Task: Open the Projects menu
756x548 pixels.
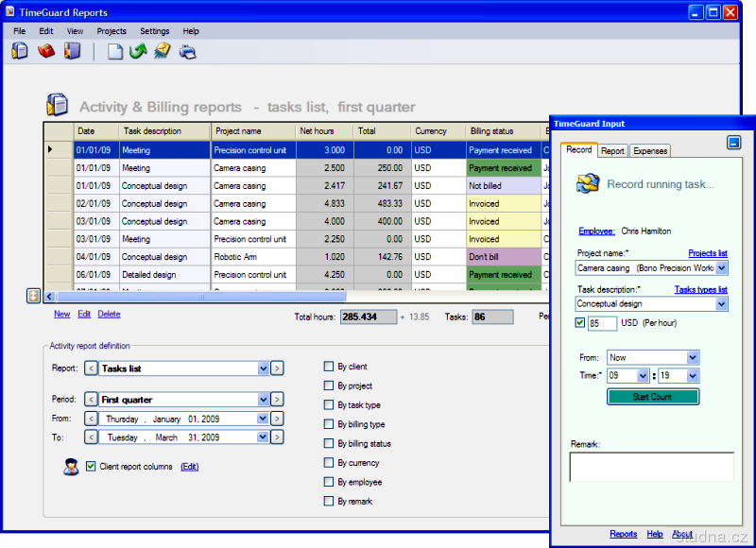Action: coord(112,31)
